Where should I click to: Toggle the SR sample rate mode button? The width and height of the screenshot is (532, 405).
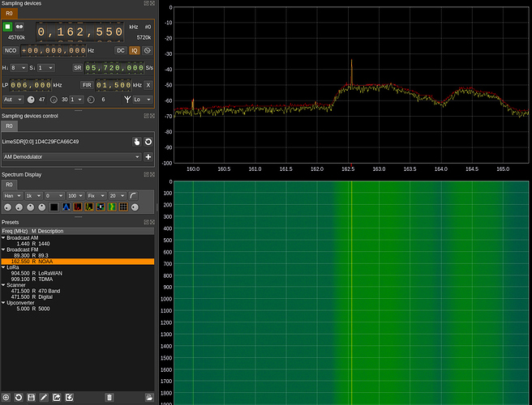[78, 68]
